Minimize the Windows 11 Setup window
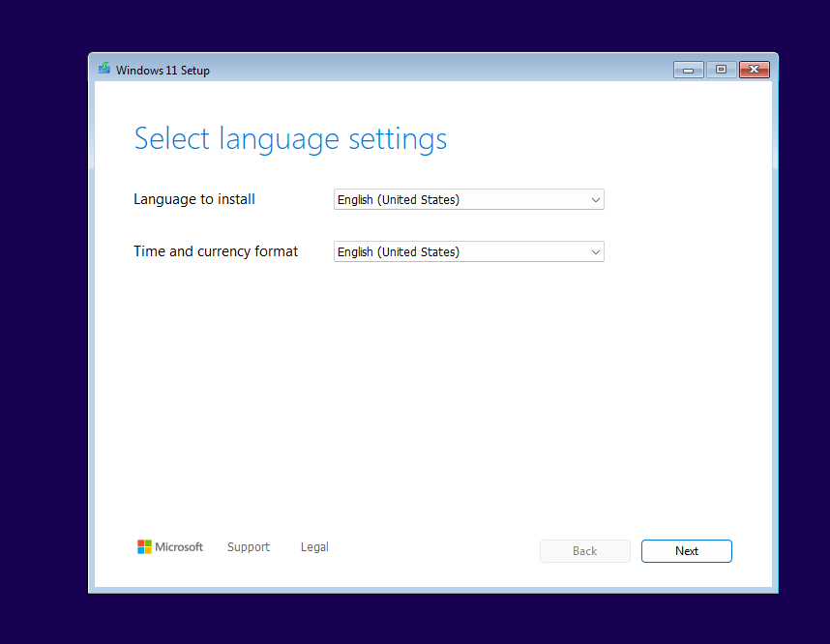830x644 pixels. (688, 70)
